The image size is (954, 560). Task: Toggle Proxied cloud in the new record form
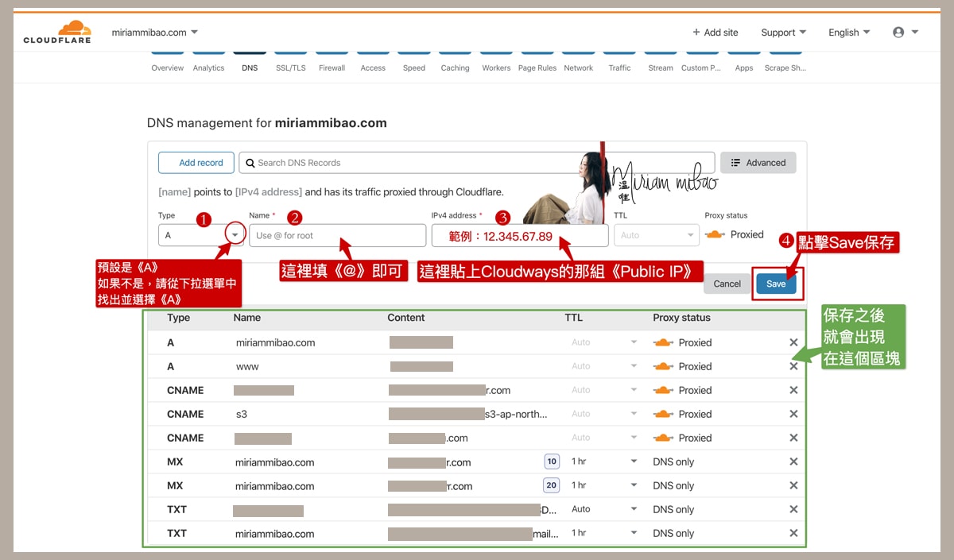(x=715, y=235)
